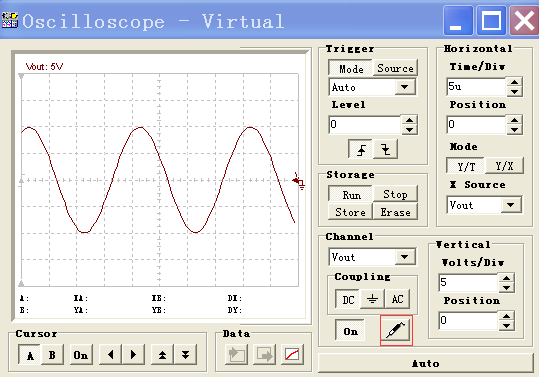
Task: Choose ground coupling symbol button
Action: pyautogui.click(x=372, y=299)
